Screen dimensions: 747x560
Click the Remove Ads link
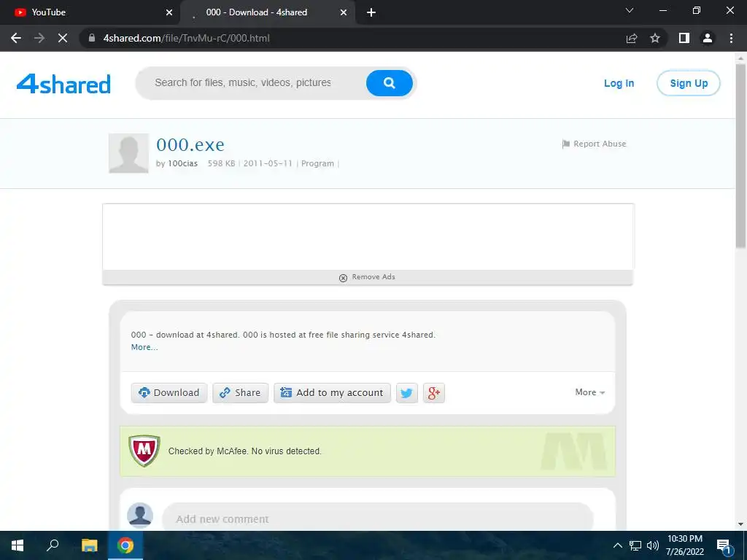[367, 277]
